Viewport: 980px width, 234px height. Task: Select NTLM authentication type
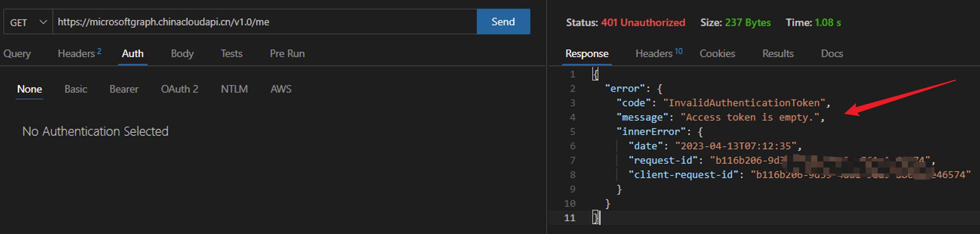pos(234,89)
